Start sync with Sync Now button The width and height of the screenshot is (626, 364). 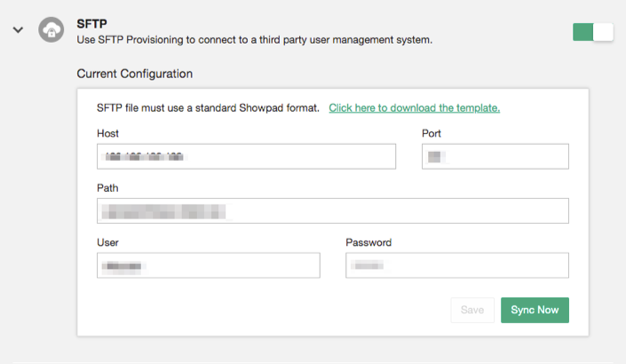[535, 310]
